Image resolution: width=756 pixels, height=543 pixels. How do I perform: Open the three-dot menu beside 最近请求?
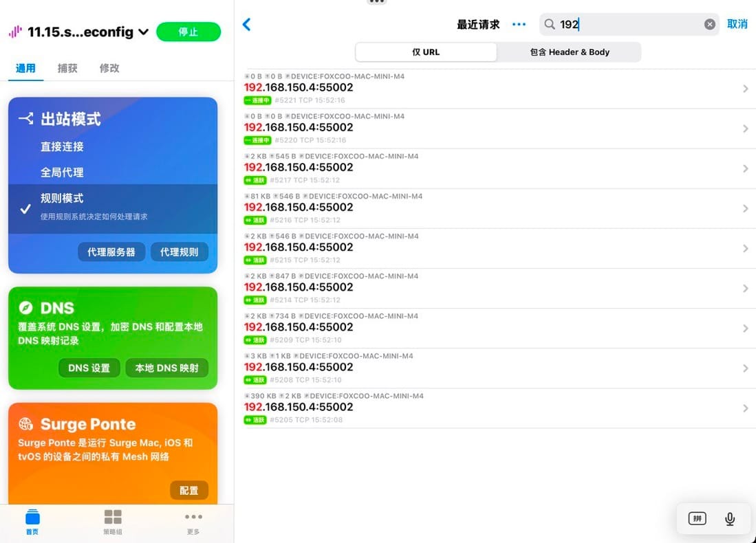tap(519, 24)
